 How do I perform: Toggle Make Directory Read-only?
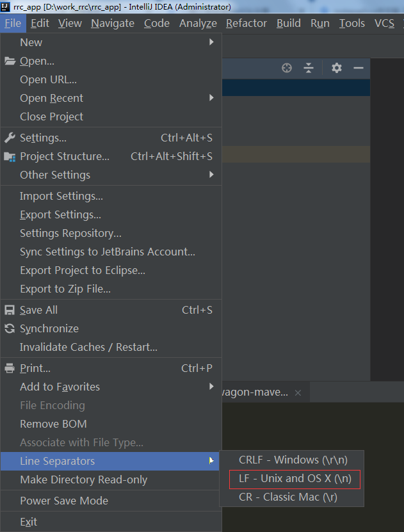pos(83,480)
